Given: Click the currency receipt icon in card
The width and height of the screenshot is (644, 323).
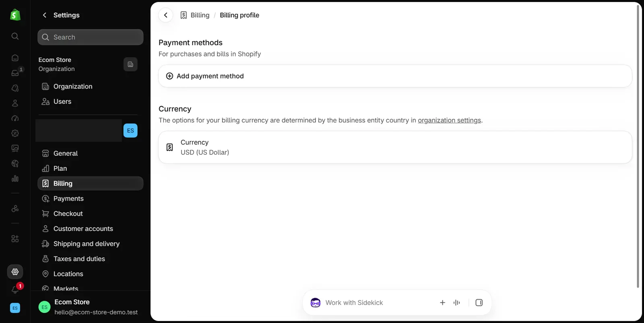Looking at the screenshot, I should tap(169, 147).
